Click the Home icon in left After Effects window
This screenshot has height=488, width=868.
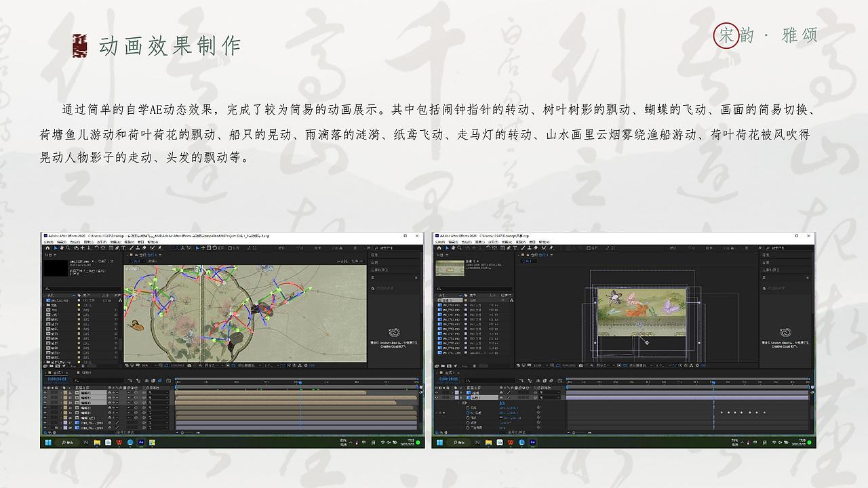click(x=47, y=248)
